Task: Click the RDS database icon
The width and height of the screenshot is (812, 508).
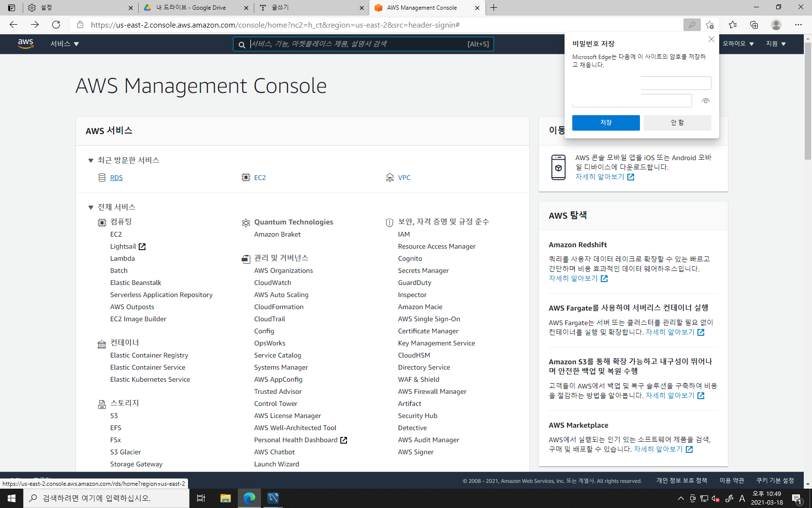Action: pos(102,178)
